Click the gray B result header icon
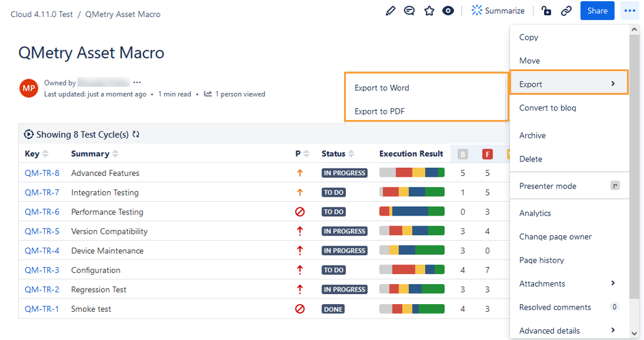This screenshot has width=644, height=340. pyautogui.click(x=463, y=154)
